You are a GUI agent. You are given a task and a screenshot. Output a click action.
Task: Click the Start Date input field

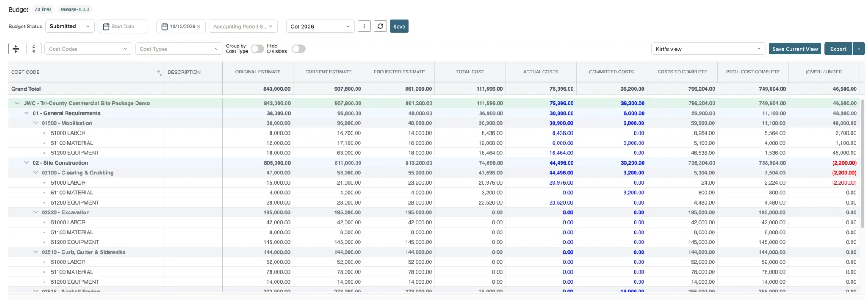coord(123,27)
